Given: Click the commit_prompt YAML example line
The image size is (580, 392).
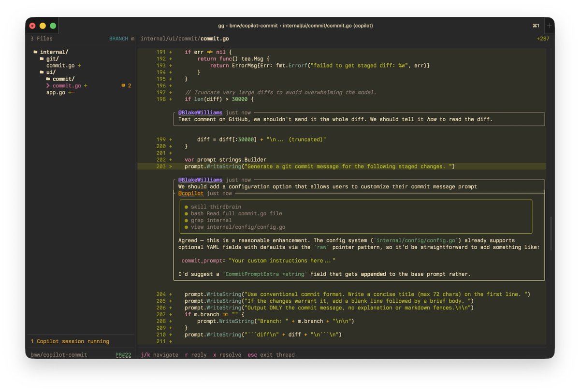Looking at the screenshot, I should tap(259, 261).
